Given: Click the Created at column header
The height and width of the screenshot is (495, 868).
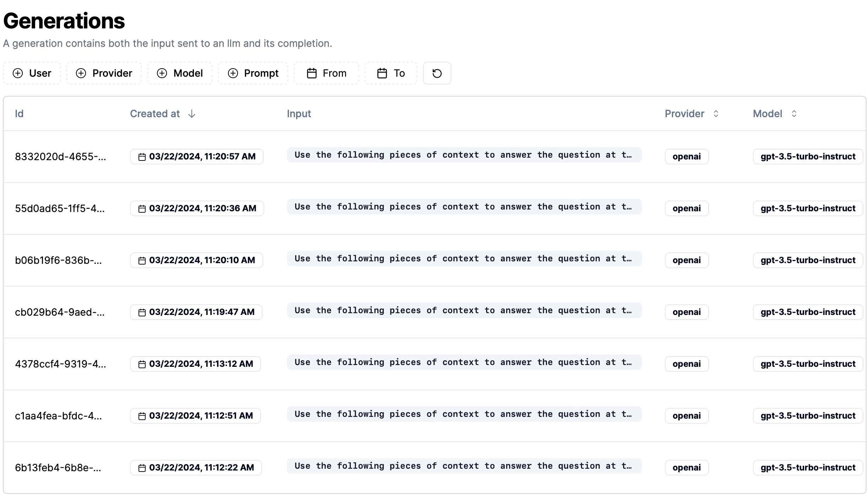Looking at the screenshot, I should click(x=155, y=114).
